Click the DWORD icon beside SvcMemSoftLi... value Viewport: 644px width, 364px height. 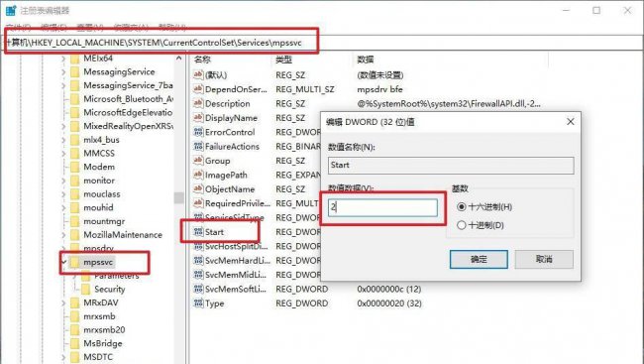pos(198,290)
